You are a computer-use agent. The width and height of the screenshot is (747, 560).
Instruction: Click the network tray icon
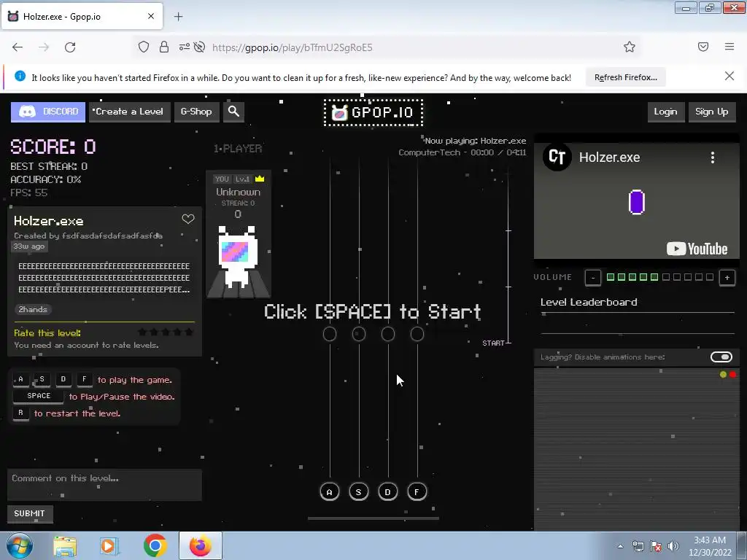[x=638, y=546]
